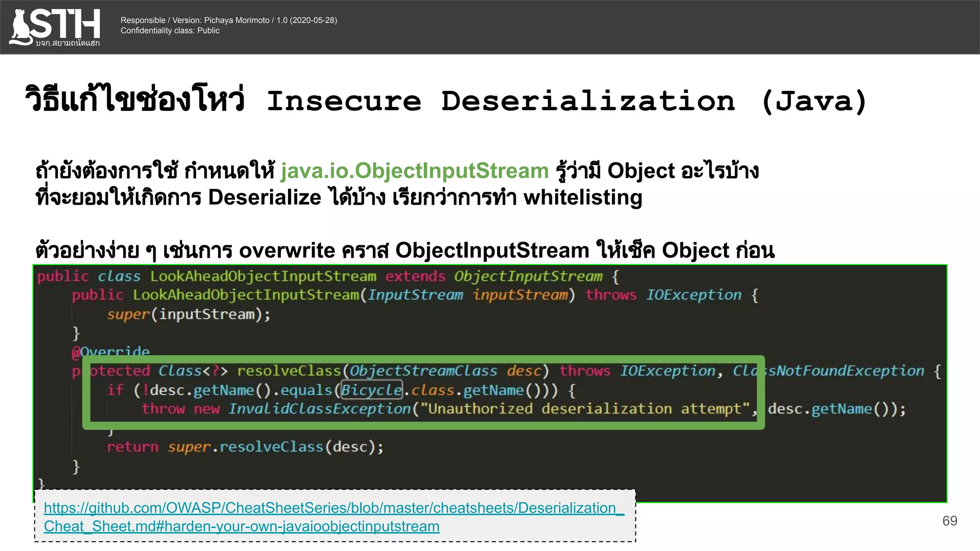
Task: Click the LookAheadObjectInputStream class declaration
Action: pyautogui.click(x=328, y=276)
